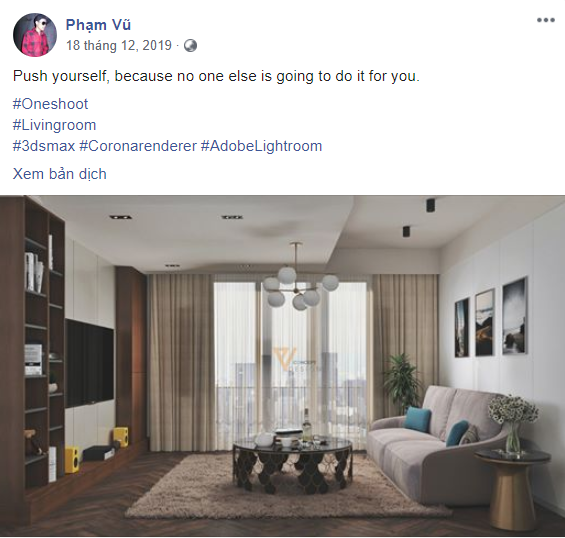
Task: Click the globe public privacy icon
Action: (x=190, y=46)
